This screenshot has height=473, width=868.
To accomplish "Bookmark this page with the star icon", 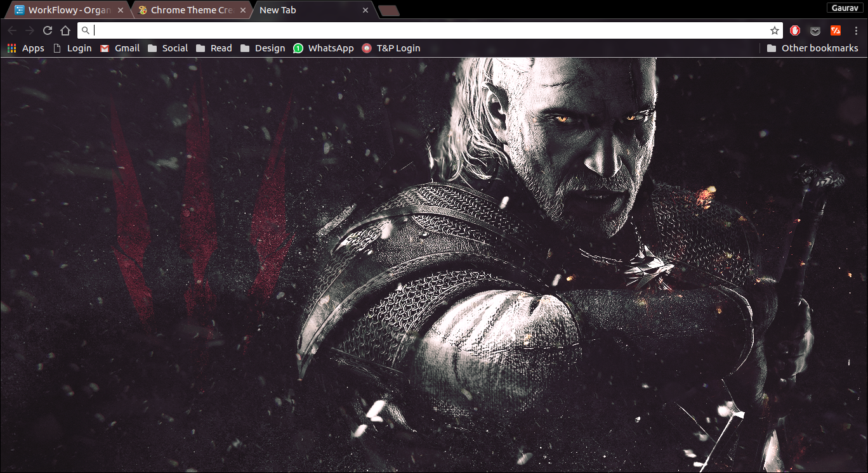I will 774,30.
